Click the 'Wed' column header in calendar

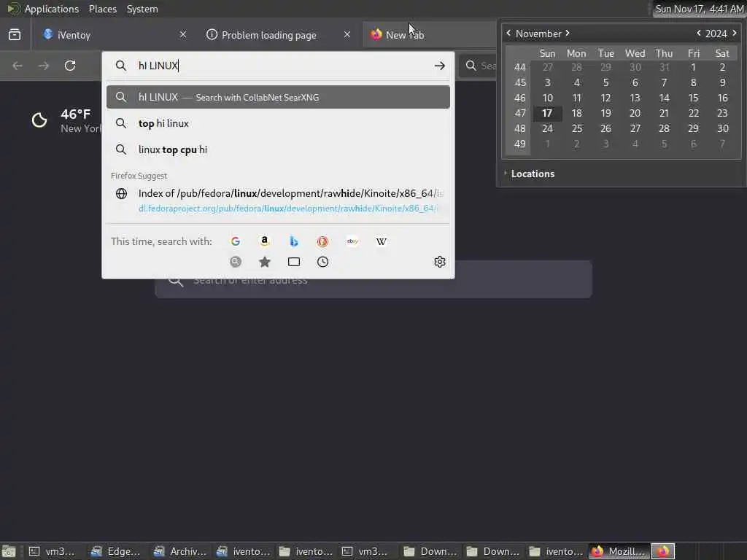coord(635,53)
